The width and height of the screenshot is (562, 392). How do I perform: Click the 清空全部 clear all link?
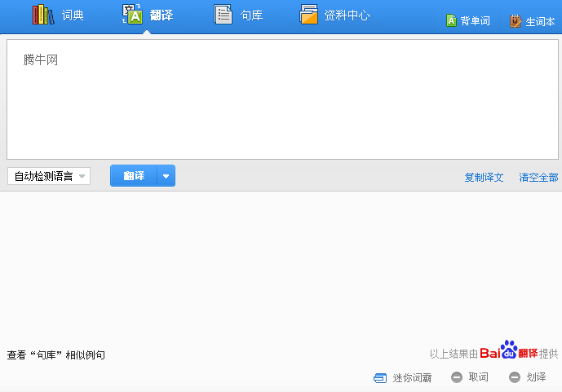tap(538, 177)
